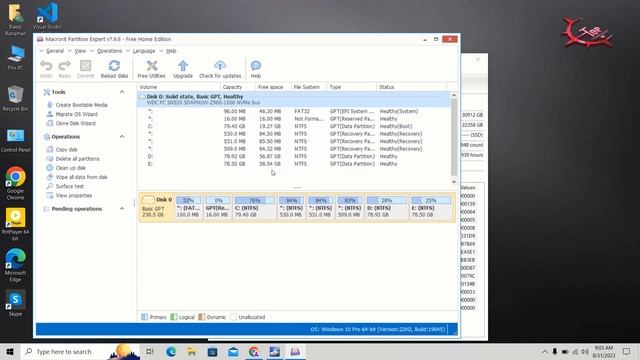
Task: Open the Language menu
Action: pos(144,51)
